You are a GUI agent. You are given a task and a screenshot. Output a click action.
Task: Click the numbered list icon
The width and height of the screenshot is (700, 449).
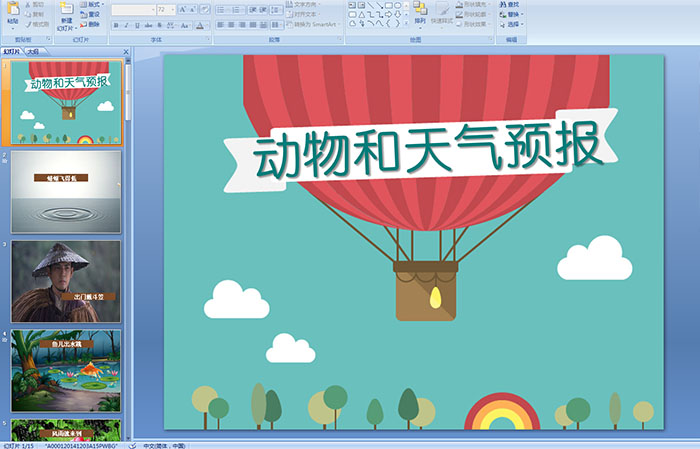(x=238, y=10)
